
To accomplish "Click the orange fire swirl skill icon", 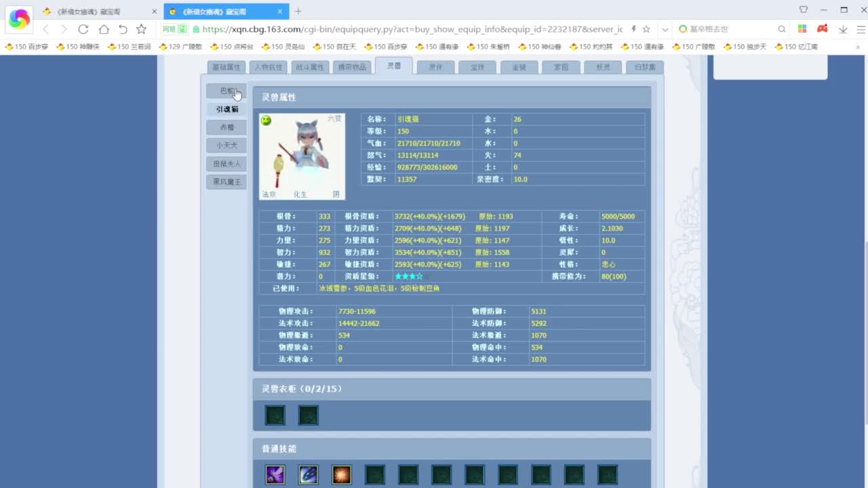I will (341, 474).
